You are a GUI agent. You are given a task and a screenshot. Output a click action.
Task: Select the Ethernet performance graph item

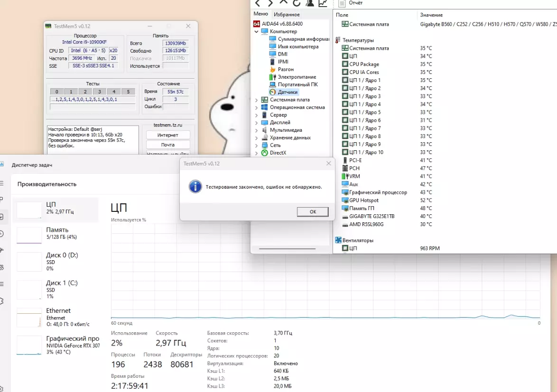56,317
